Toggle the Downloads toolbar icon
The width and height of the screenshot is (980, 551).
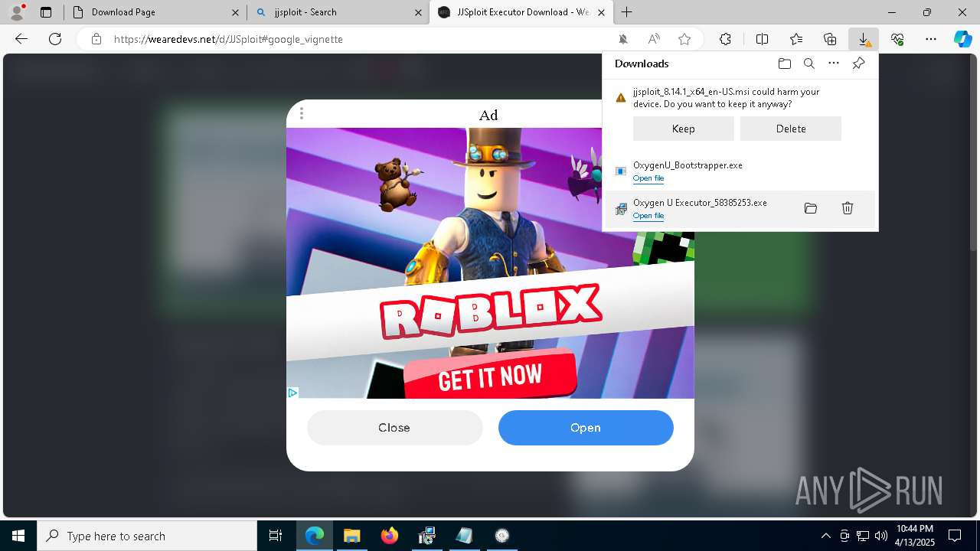[x=864, y=39]
